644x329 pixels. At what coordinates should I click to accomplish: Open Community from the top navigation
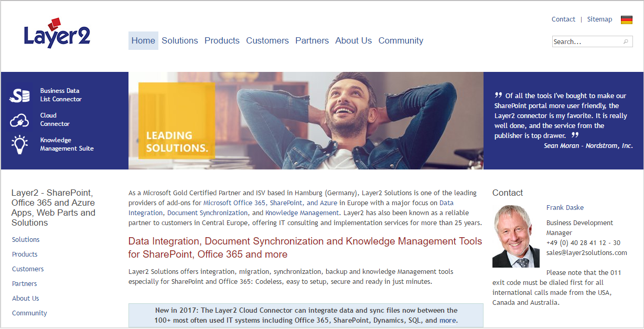[x=401, y=40]
